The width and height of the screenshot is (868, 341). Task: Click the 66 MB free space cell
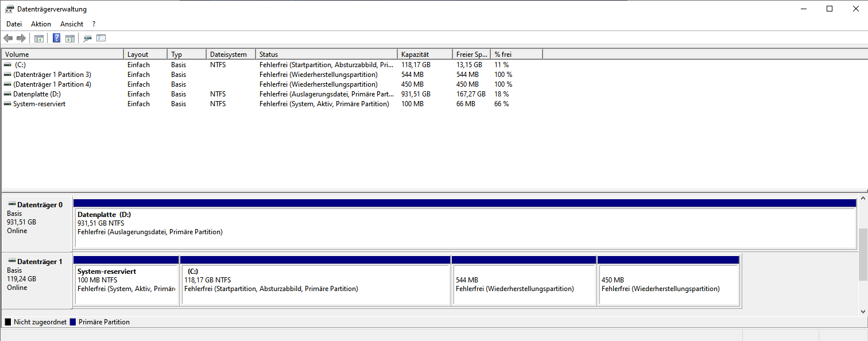point(466,104)
